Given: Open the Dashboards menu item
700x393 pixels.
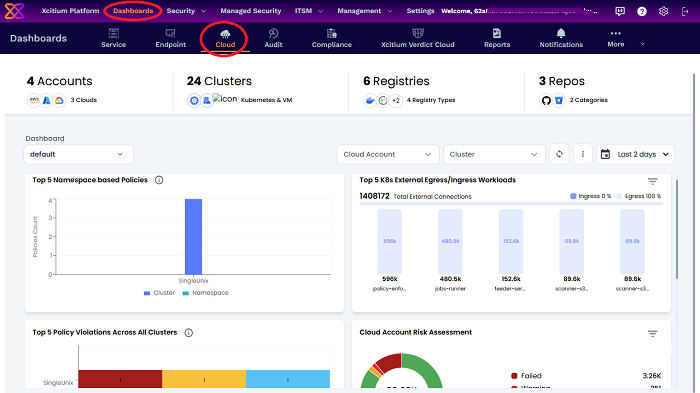Looking at the screenshot, I should [x=133, y=11].
